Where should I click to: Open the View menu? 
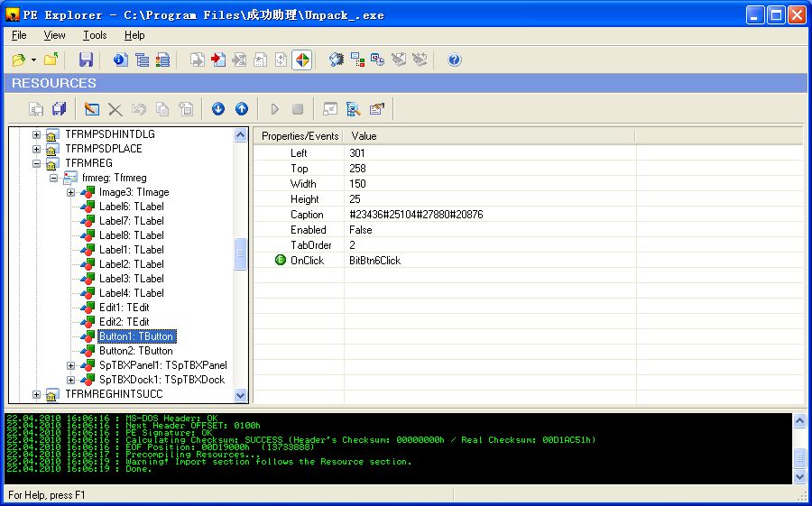(54, 35)
